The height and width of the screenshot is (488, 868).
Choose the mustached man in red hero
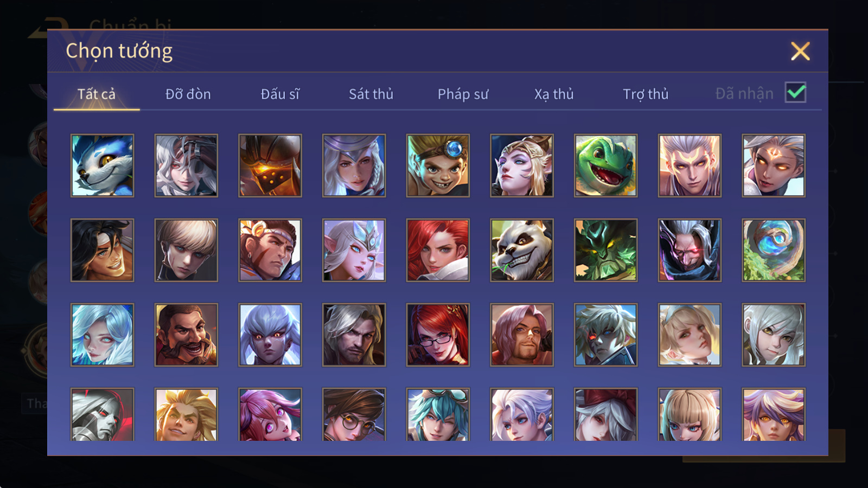click(x=186, y=335)
